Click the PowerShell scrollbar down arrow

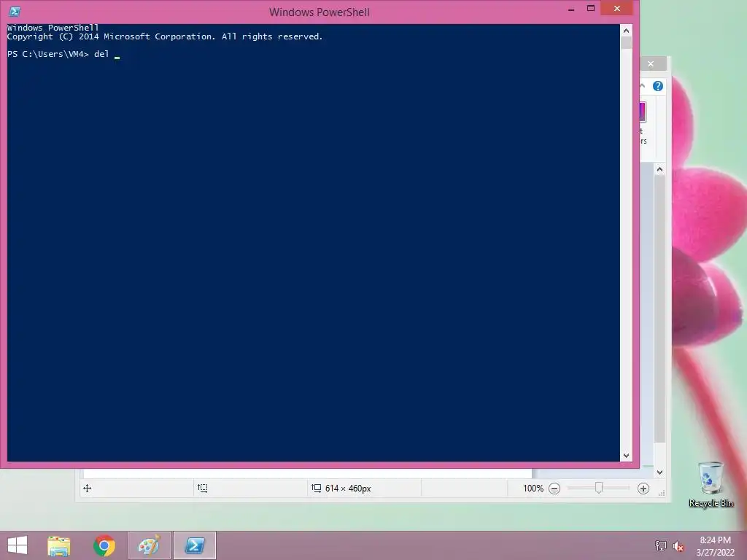[x=626, y=456]
